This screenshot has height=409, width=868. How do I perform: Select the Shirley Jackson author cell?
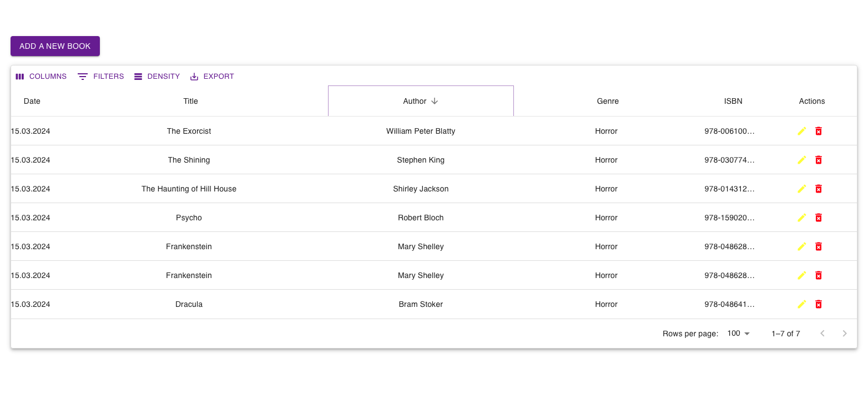421,189
